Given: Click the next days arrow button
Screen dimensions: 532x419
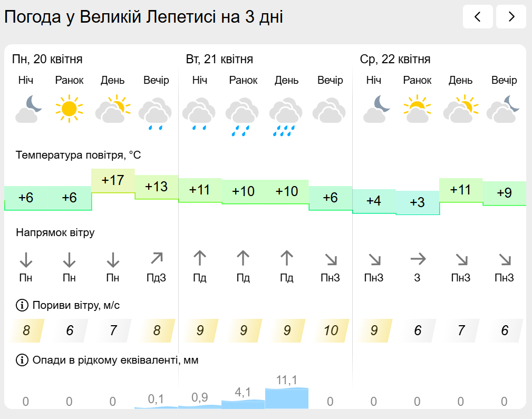Looking at the screenshot, I should (511, 16).
